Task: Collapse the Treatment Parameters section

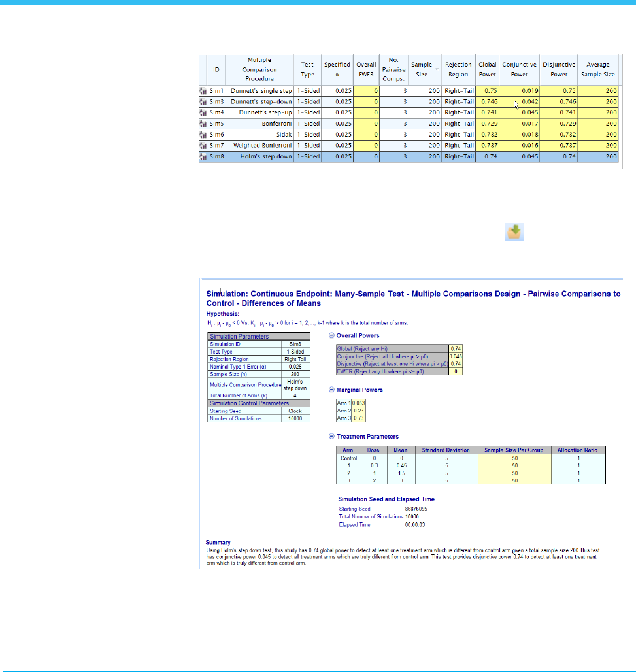Action: (331, 436)
